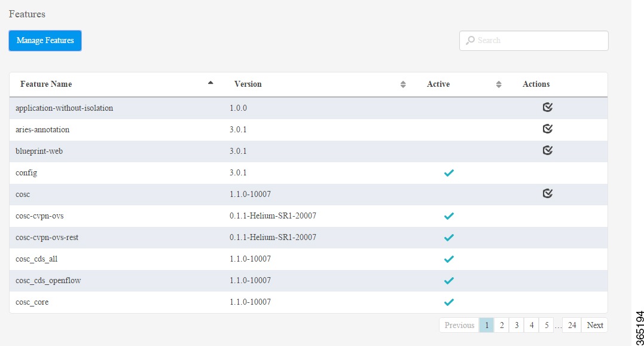Viewport: 644px width, 346px height.
Task: Click active checkmark for cosc-cvpn-ovs-rest
Action: [449, 238]
